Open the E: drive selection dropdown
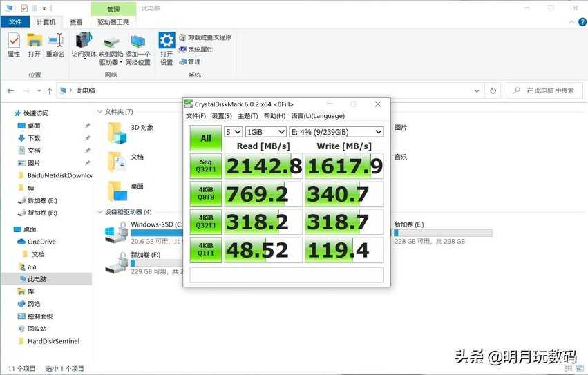The image size is (588, 375). [336, 132]
